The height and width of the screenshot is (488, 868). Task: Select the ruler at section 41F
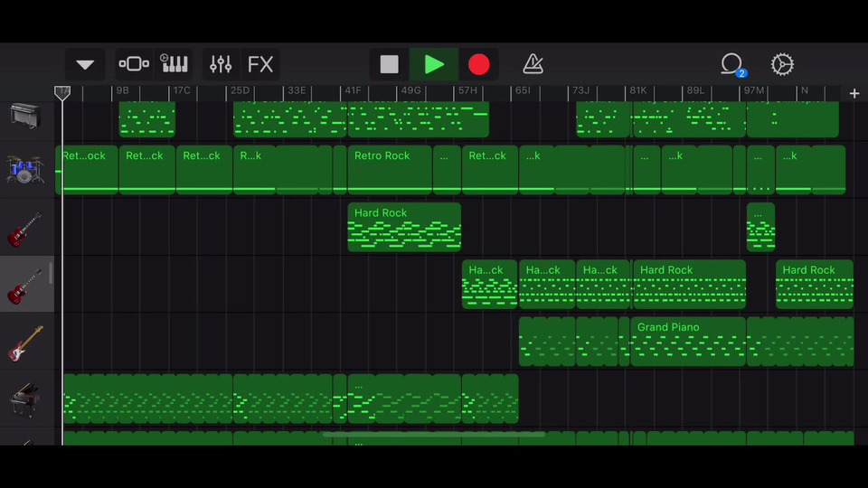(x=353, y=90)
